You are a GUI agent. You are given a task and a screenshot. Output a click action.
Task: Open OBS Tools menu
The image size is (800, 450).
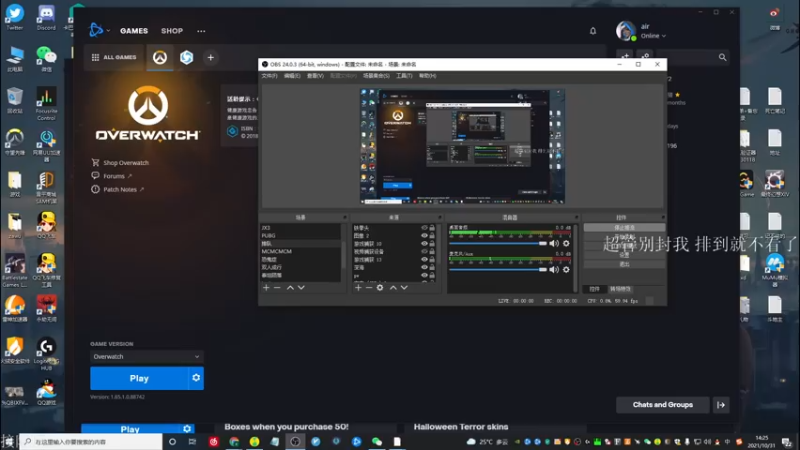pos(404,76)
